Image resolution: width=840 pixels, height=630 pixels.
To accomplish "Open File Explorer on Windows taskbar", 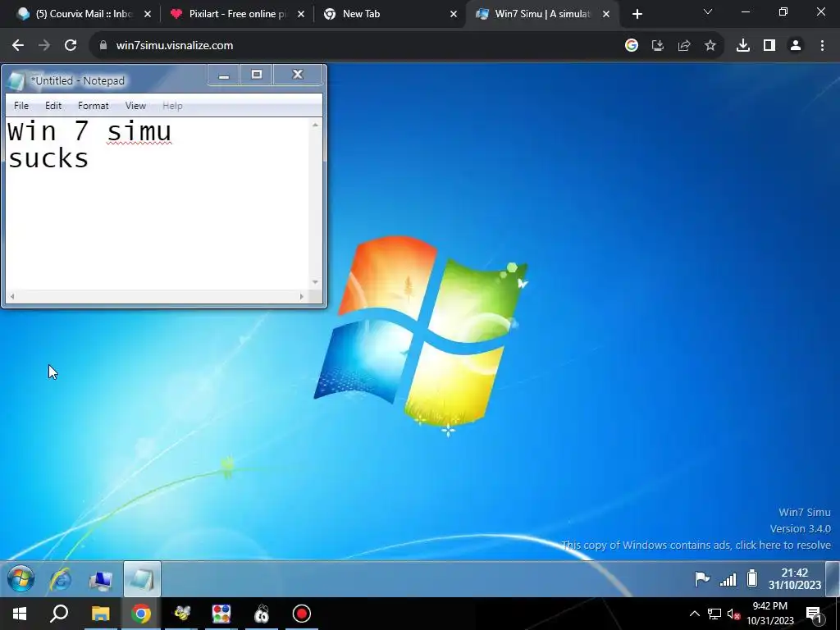I will (x=100, y=614).
